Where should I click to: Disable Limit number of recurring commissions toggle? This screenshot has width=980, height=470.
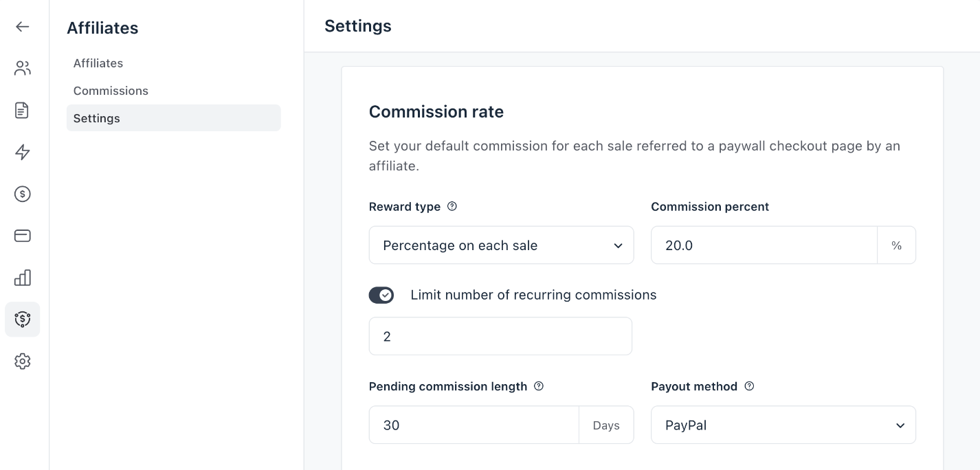click(x=381, y=295)
